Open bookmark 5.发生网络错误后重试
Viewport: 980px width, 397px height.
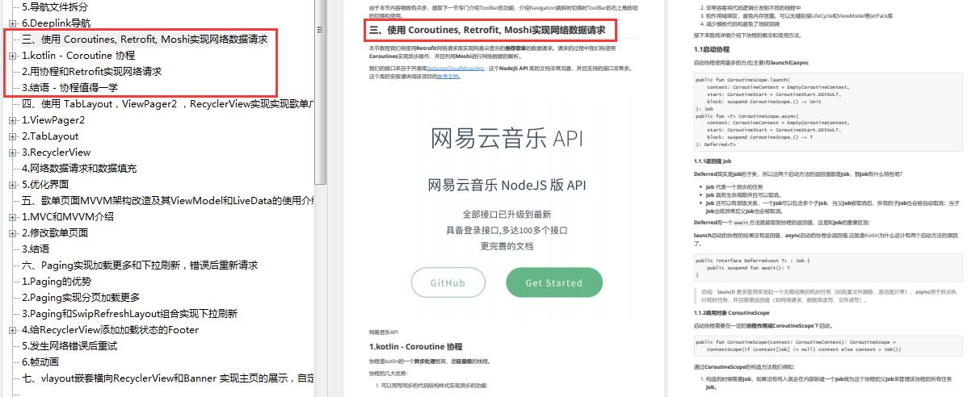[x=69, y=346]
